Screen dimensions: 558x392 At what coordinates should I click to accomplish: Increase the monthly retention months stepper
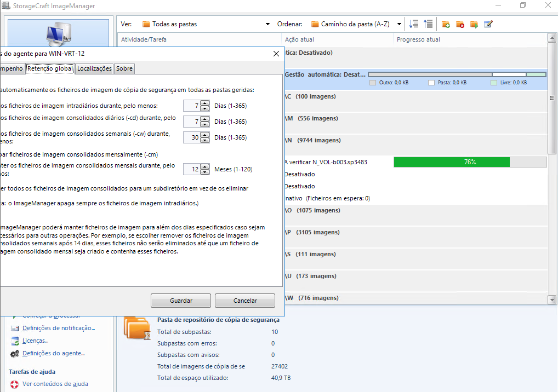205,166
